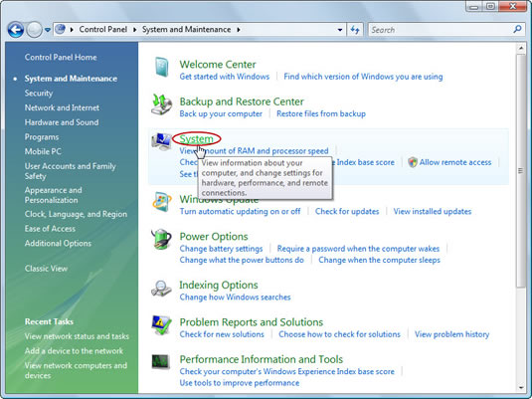Click Check for updates link
This screenshot has height=399, width=532.
click(x=347, y=212)
